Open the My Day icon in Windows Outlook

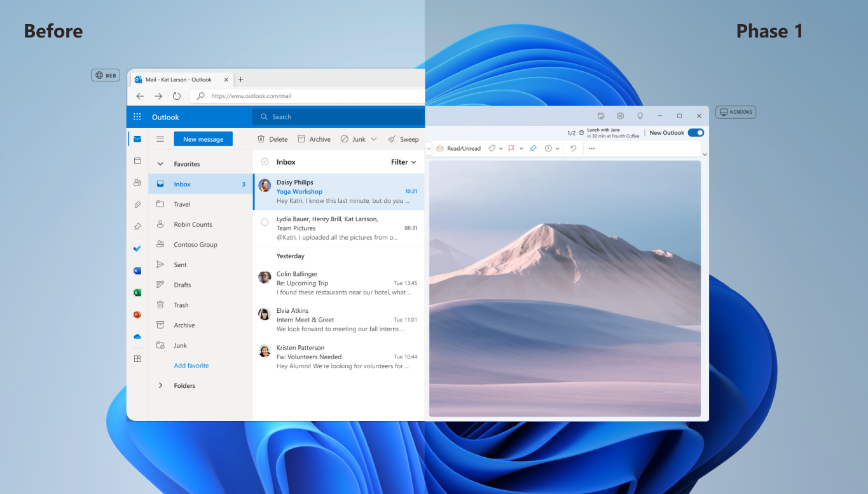point(601,116)
